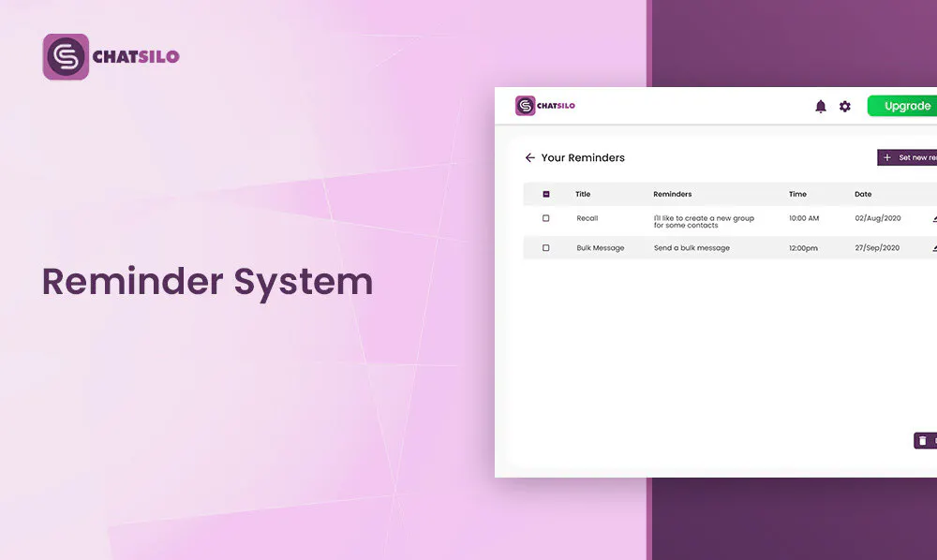This screenshot has height=560, width=937.
Task: Click the Set new reminder button
Action: click(x=907, y=157)
